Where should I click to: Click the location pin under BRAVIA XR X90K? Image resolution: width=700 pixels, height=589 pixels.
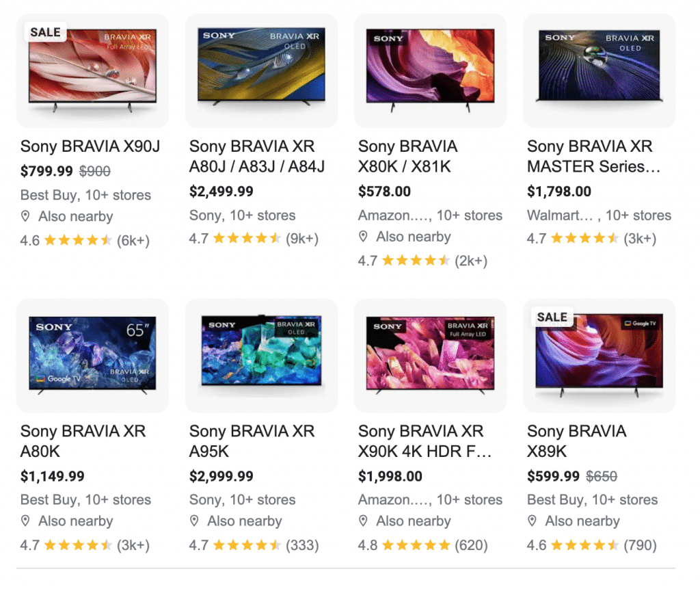pyautogui.click(x=364, y=521)
